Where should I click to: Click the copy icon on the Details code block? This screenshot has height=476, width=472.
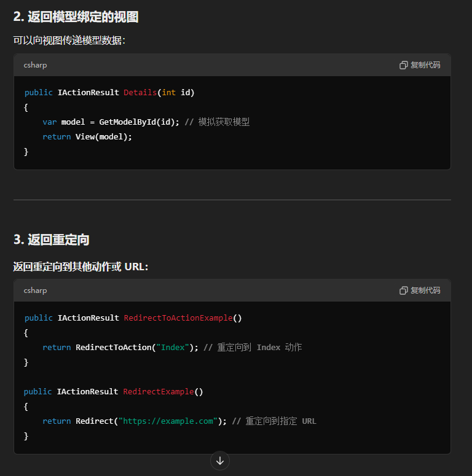403,65
